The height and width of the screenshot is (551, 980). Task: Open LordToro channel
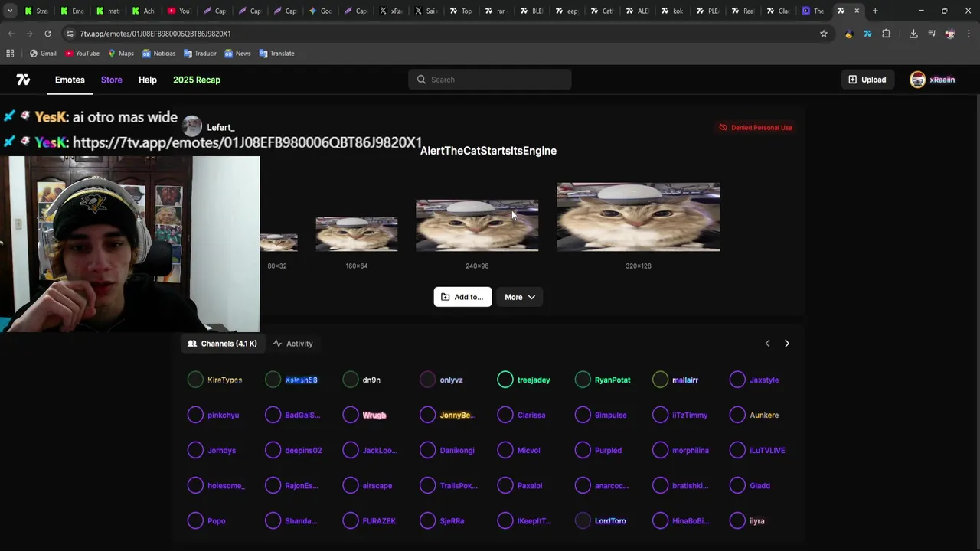[601, 520]
